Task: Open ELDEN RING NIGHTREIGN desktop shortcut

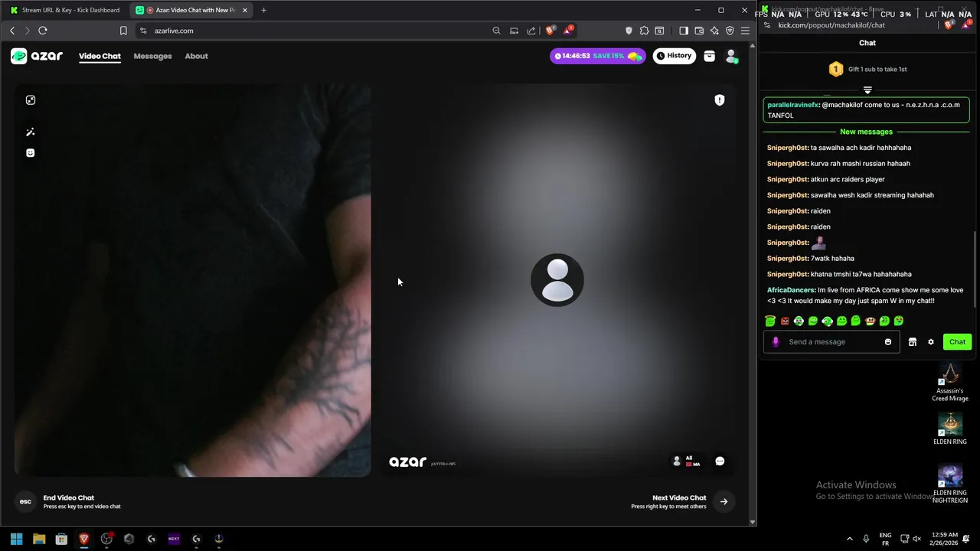Action: point(950,484)
